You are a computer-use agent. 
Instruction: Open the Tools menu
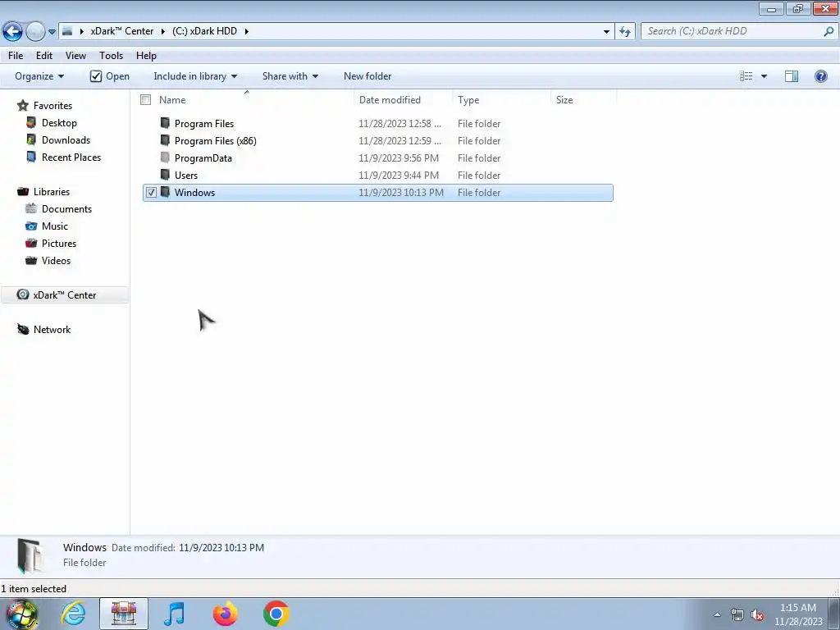(x=111, y=56)
